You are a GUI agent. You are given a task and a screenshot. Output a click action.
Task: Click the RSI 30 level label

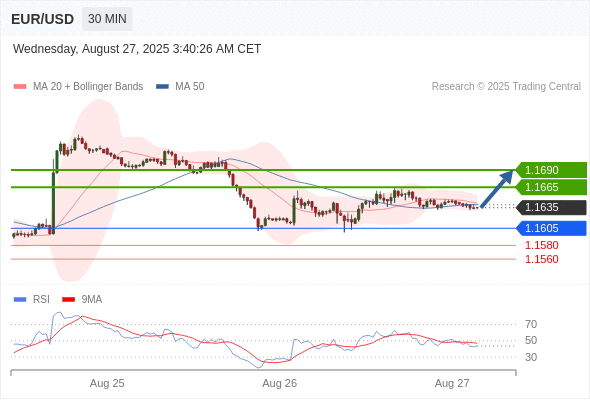(x=531, y=357)
